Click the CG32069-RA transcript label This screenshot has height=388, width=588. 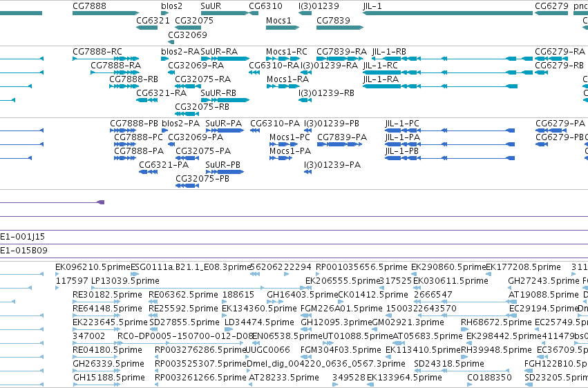pyautogui.click(x=196, y=65)
